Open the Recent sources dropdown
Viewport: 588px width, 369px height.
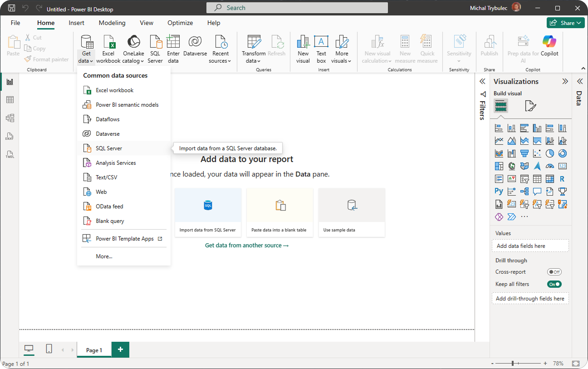point(220,61)
